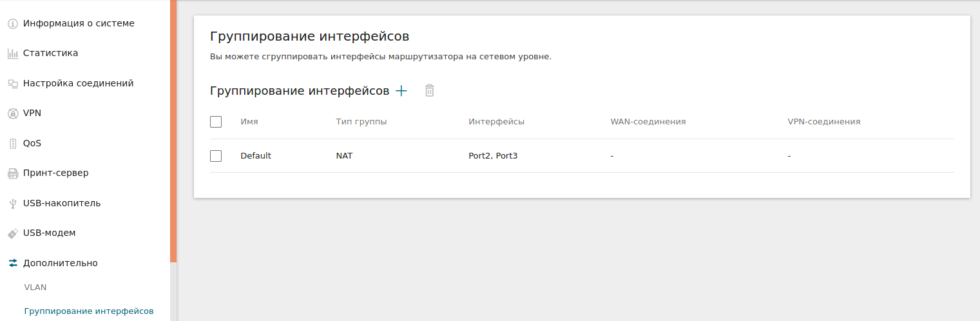Viewport: 980px width, 321px height.
Task: Tick the select-all checkbox in table header
Action: [x=216, y=122]
